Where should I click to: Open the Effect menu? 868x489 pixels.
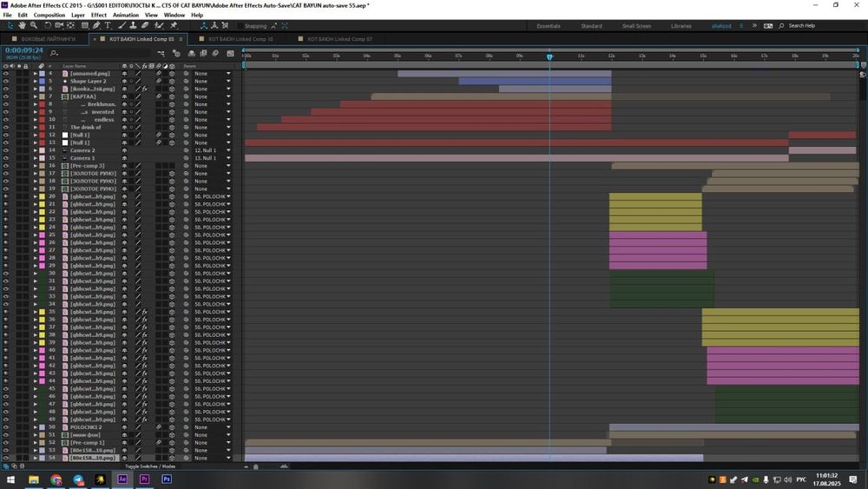click(x=99, y=15)
